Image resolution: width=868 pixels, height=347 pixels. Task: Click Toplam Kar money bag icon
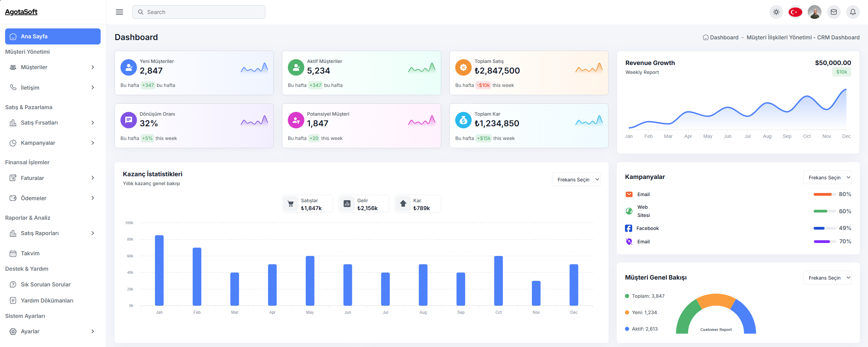pyautogui.click(x=463, y=120)
